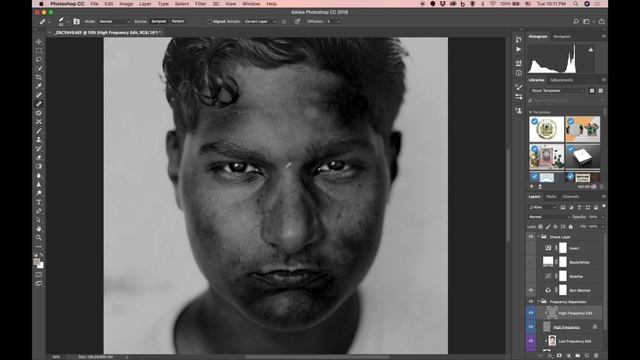Switch to the Paths tab

pos(551,197)
